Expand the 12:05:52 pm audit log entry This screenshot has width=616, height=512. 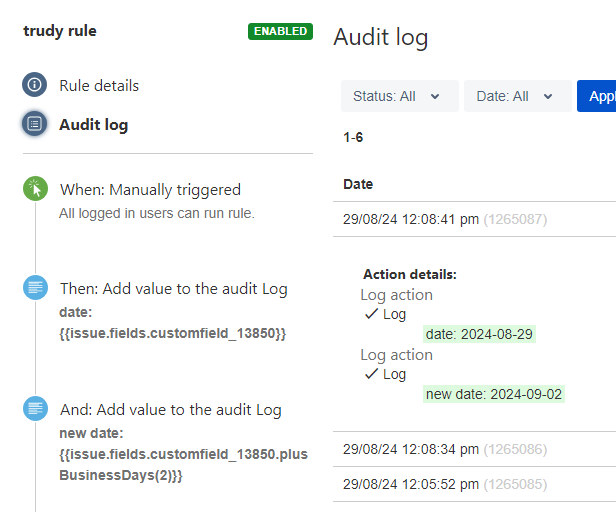pos(474,484)
